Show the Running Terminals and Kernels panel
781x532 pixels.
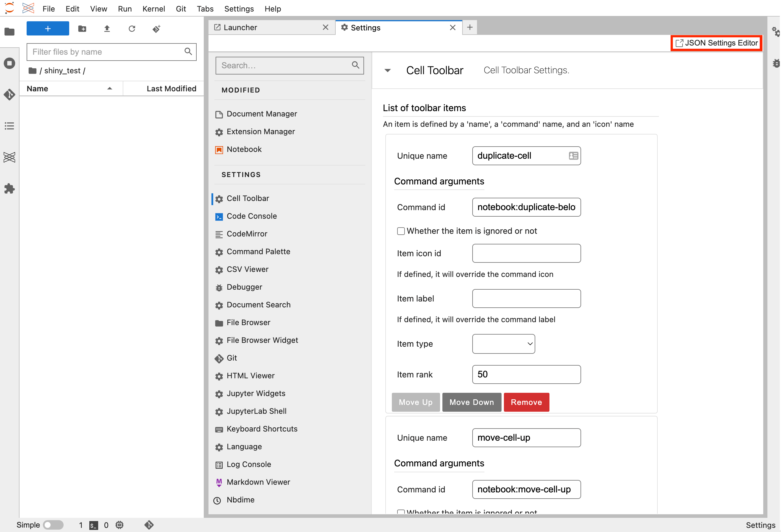click(9, 63)
